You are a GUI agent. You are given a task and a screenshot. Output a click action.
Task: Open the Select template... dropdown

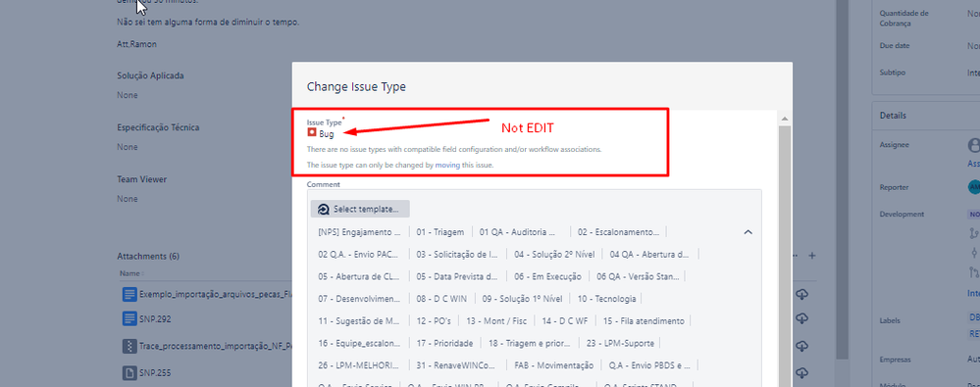tap(360, 209)
